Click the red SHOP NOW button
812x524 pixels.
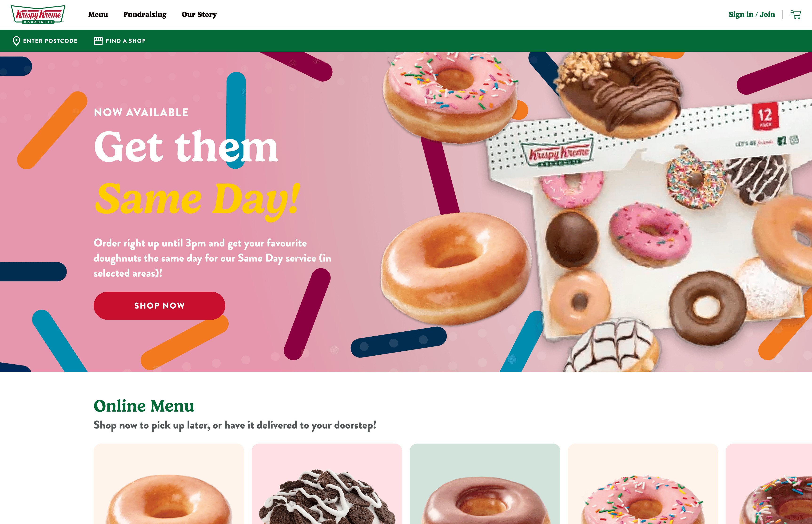159,306
